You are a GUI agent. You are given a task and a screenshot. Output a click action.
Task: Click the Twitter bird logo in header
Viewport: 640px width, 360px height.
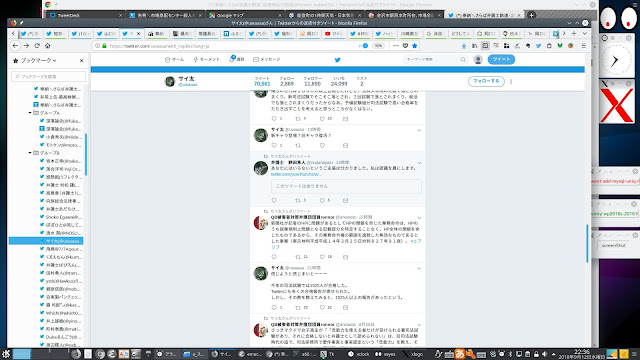(337, 60)
